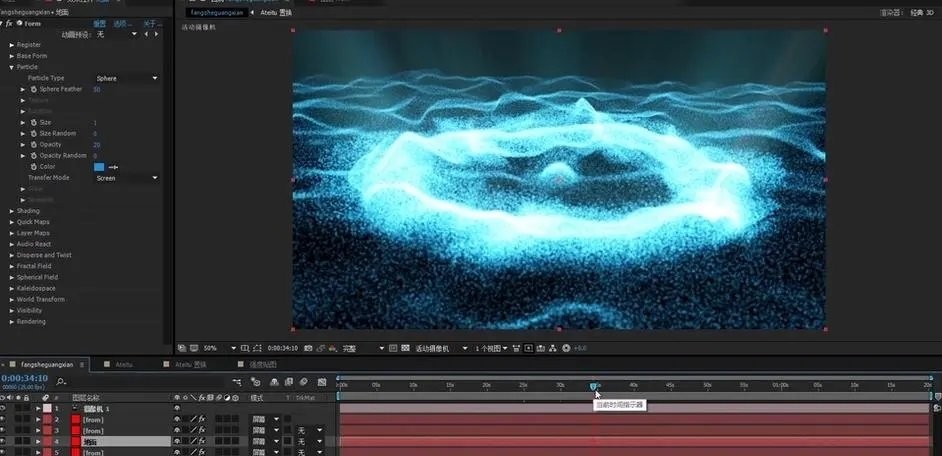Toggle the transparency grid icon in the viewer footer
The width and height of the screenshot is (942, 456).
tap(406, 348)
